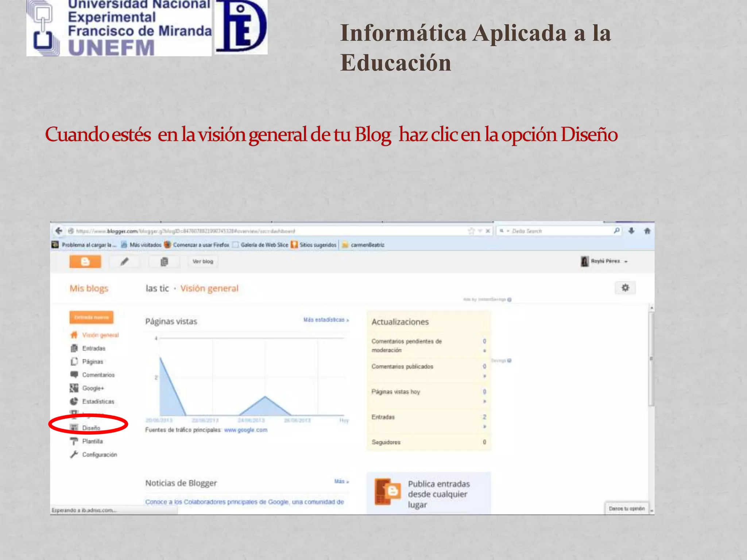Screen dimensions: 747x560
Task: Open Diseño option in sidebar
Action: 91,428
